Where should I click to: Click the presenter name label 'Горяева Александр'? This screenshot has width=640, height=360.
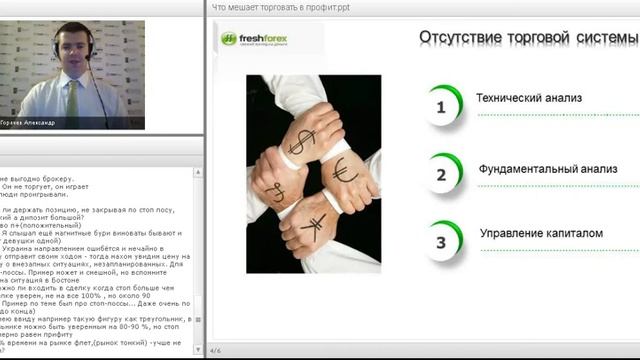point(27,122)
